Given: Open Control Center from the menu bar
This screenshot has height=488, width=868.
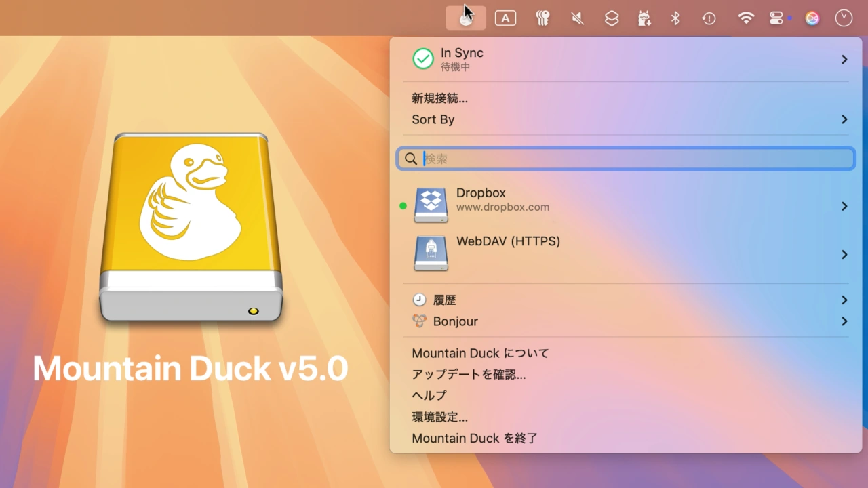Looking at the screenshot, I should coord(776,18).
